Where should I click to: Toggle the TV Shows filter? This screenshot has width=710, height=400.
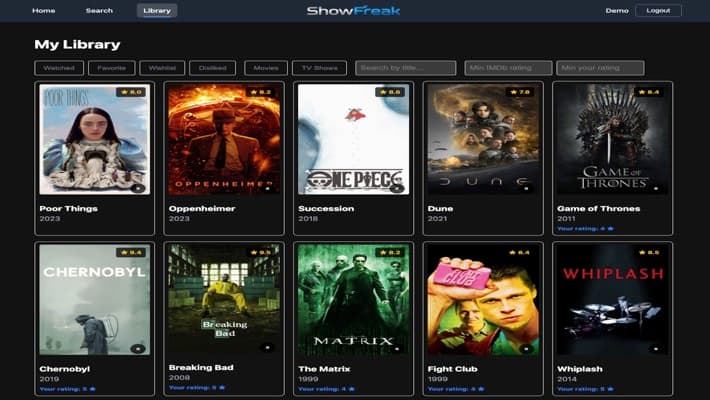point(320,68)
